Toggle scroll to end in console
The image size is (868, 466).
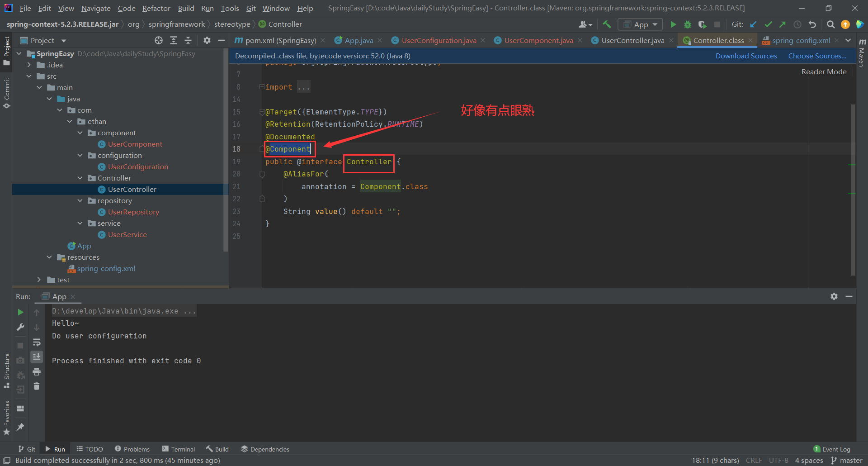pyautogui.click(x=37, y=357)
